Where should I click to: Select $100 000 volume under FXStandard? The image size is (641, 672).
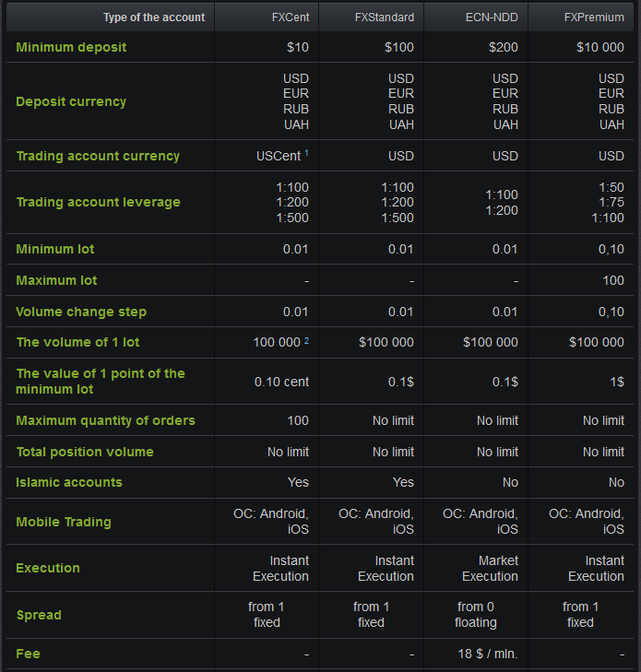[x=386, y=342]
